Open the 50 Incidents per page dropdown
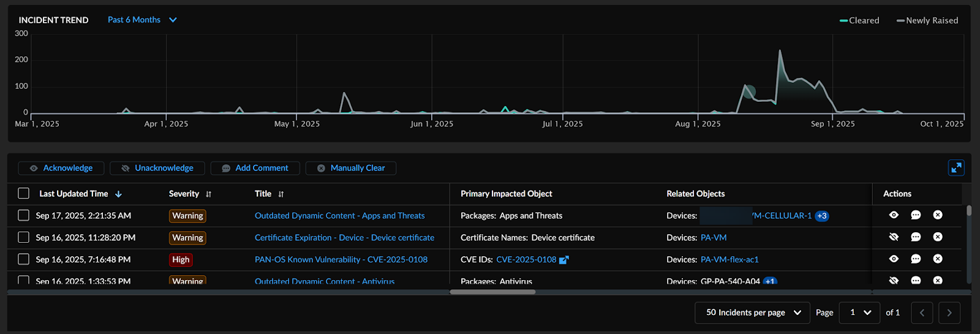 point(753,313)
